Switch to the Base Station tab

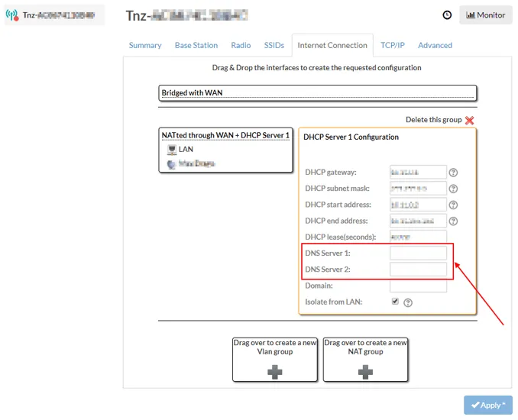(x=196, y=45)
